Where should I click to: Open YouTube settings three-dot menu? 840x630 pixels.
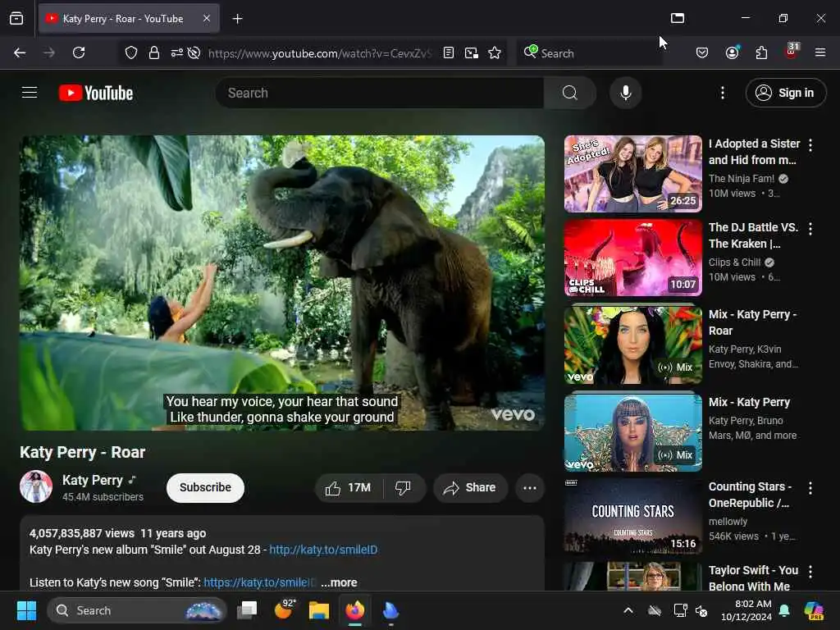(722, 93)
